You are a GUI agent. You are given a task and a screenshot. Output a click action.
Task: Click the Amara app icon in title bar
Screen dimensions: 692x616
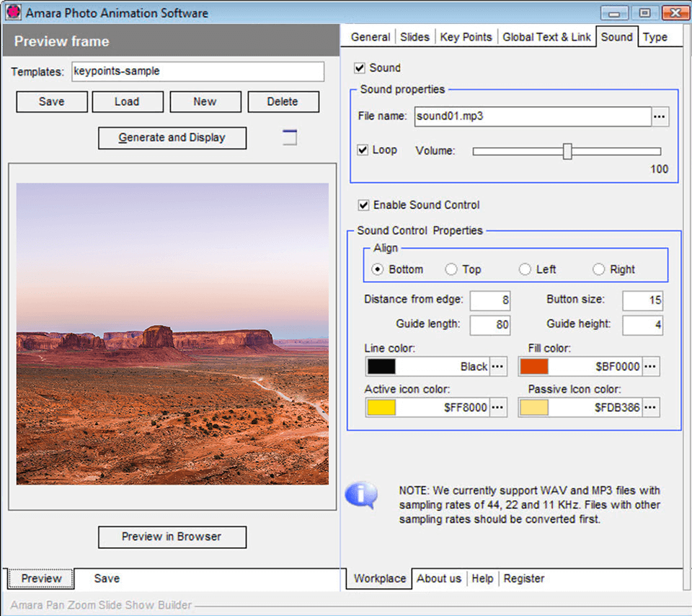[14, 13]
